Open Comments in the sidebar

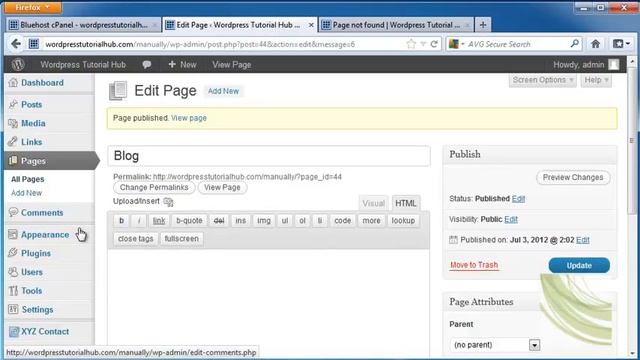click(x=42, y=213)
